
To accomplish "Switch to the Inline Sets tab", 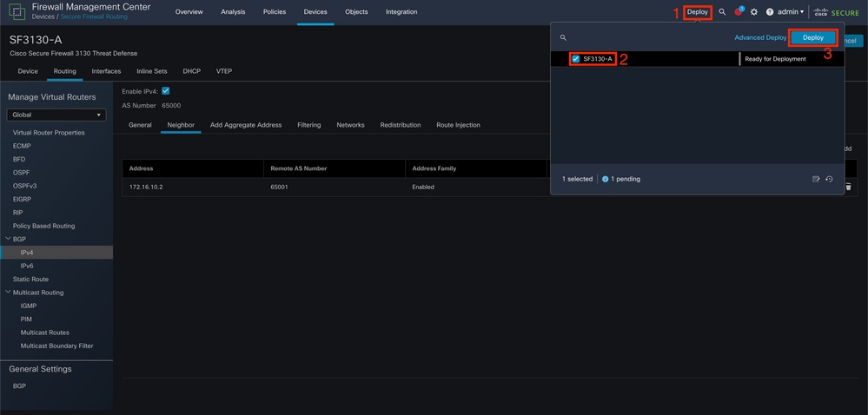I will tap(152, 71).
